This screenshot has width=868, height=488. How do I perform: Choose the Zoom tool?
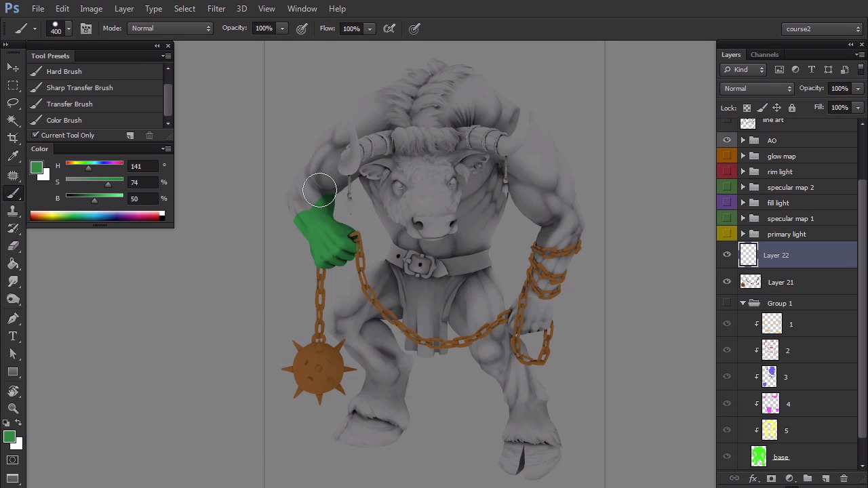tap(13, 409)
